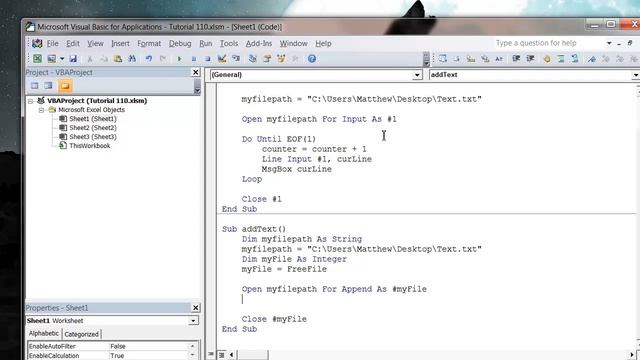Click the Cut scissors icon
This screenshot has width=640, height=360.
pos(90,59)
